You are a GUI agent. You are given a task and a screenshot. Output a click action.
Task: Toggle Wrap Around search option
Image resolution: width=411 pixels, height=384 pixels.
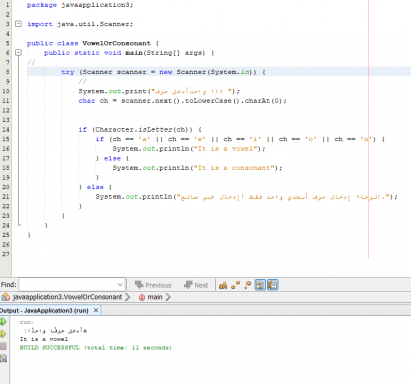pos(273,285)
